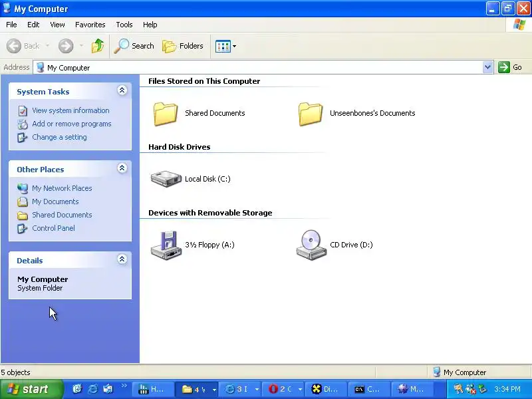Select Unseenbones's Documents folder icon

(x=311, y=114)
